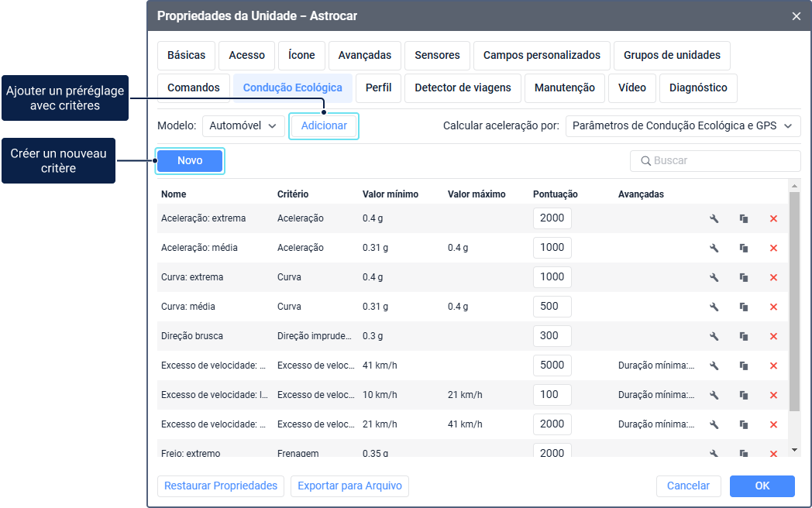Switch to the Sensores tab
The image size is (812, 508).
(437, 56)
